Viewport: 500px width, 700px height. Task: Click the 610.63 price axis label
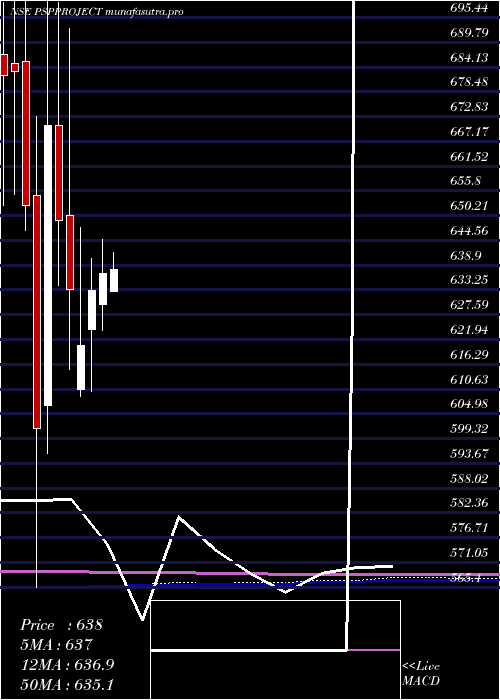tap(468, 379)
